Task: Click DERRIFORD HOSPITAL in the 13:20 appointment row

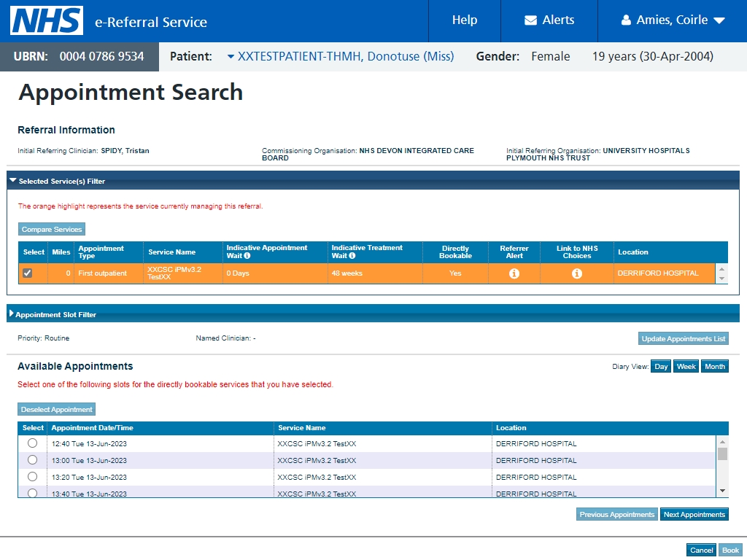Action: [536, 477]
